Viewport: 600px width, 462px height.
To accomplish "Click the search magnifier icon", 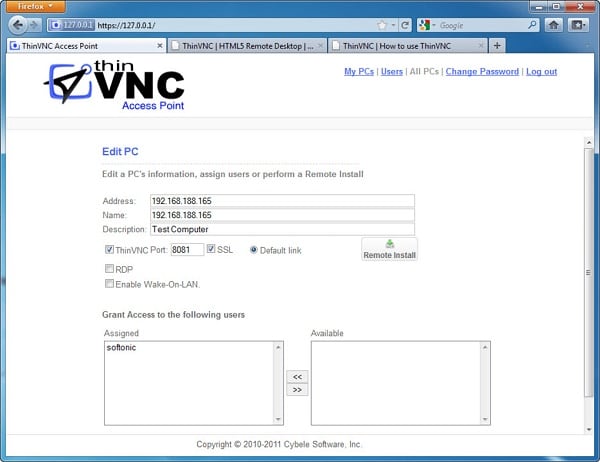I will click(532, 25).
